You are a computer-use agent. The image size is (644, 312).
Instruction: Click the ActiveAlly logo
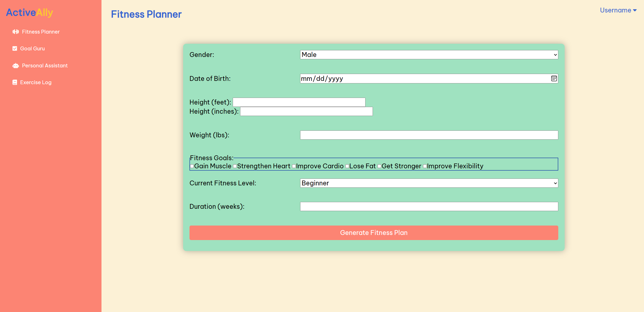click(x=30, y=12)
